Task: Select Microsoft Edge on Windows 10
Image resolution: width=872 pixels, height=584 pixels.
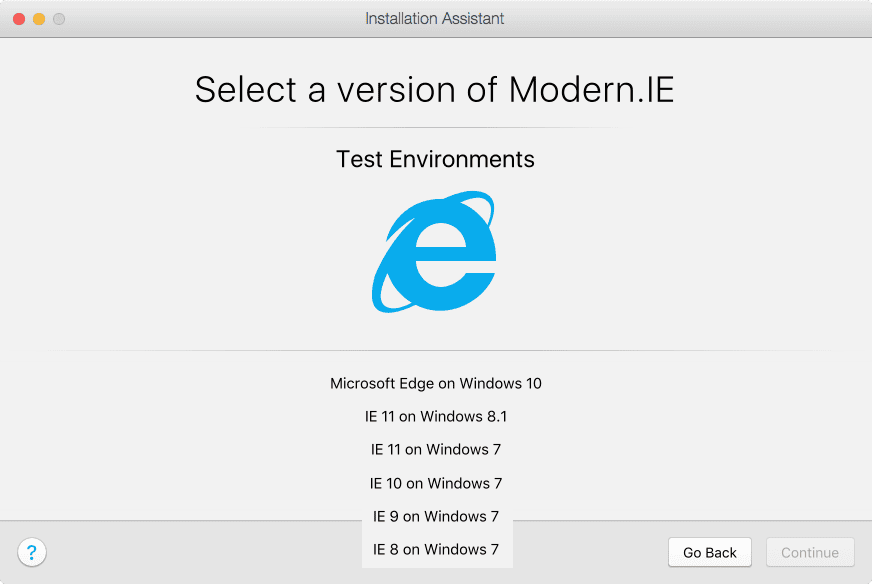Action: point(435,383)
